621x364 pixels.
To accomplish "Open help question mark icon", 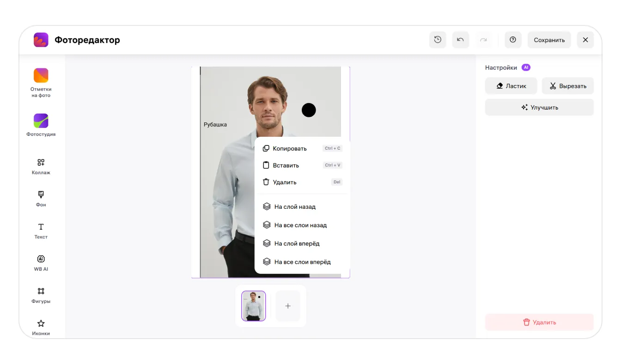I will pyautogui.click(x=513, y=40).
